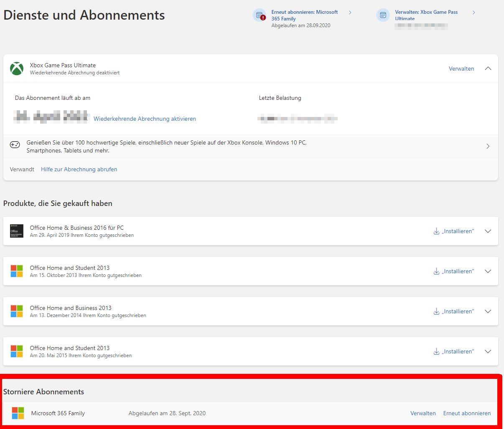The height and width of the screenshot is (429, 504).
Task: Click Office Home & Business 2016 für PC title
Action: 77,228
